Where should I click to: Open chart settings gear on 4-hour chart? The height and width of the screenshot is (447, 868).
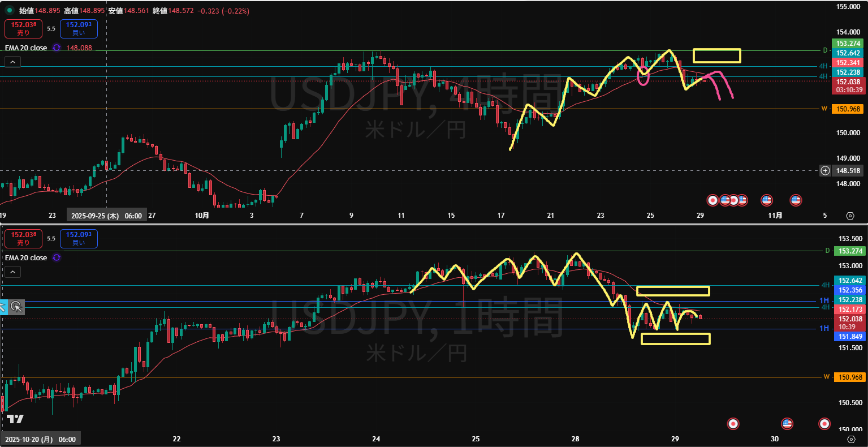850,216
